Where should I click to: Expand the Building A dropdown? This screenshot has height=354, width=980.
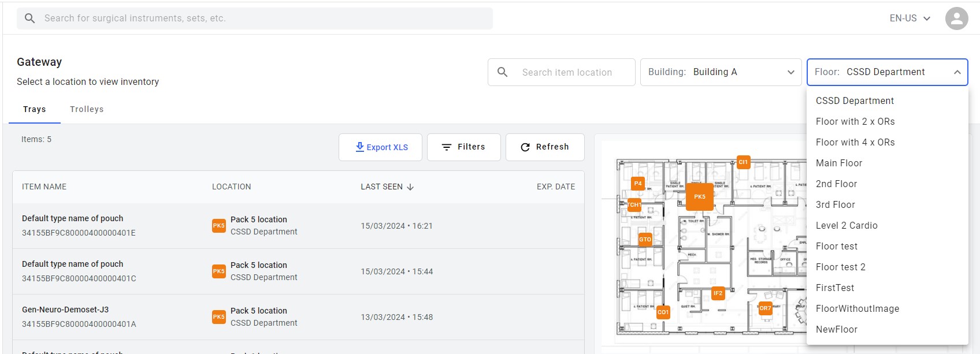721,72
